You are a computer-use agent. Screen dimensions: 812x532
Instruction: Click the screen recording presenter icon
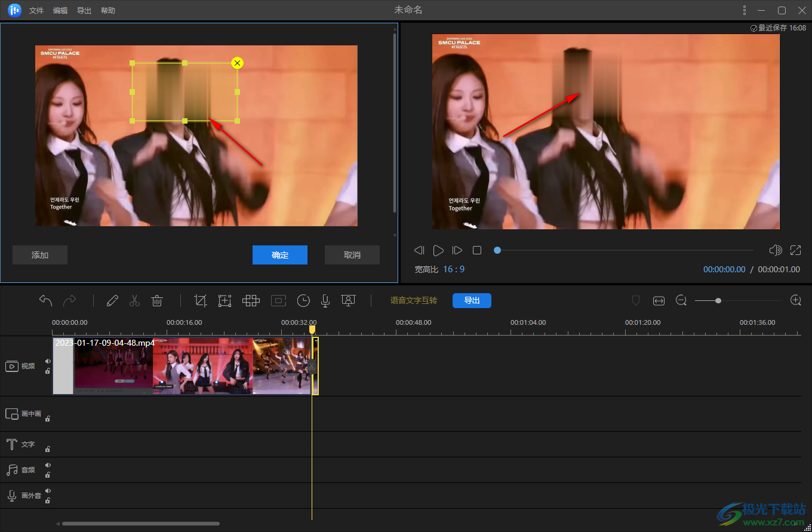[x=349, y=301]
